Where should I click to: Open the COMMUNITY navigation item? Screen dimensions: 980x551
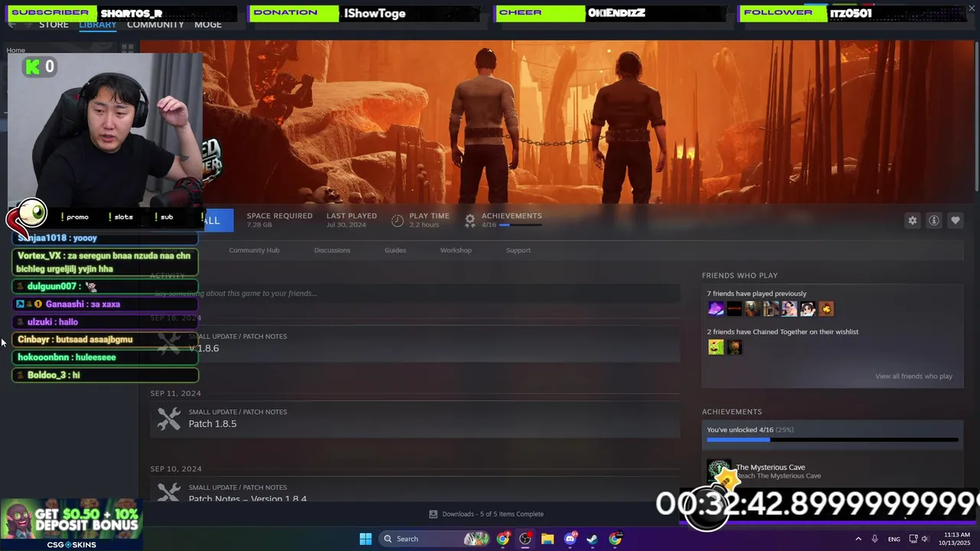[x=155, y=24]
